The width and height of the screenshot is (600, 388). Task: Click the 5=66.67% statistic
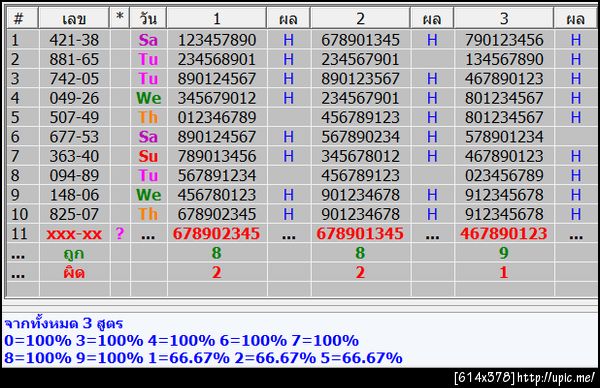[x=361, y=358]
